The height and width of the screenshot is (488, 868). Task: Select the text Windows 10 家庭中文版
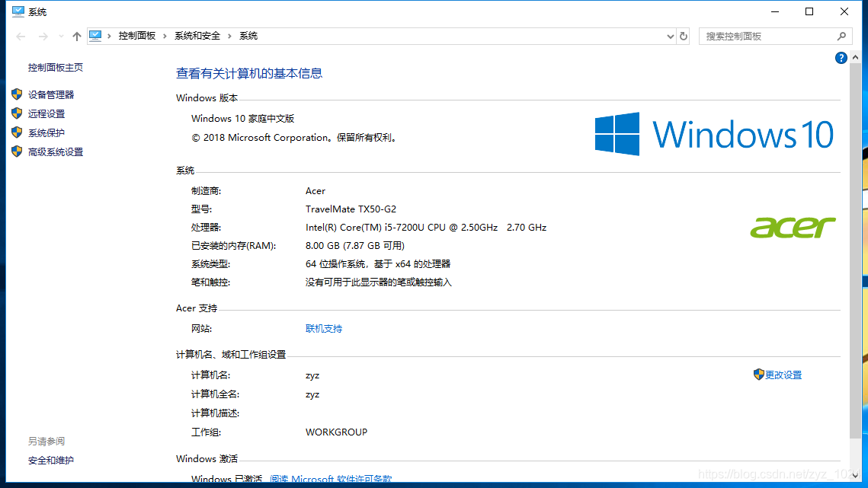tap(243, 119)
